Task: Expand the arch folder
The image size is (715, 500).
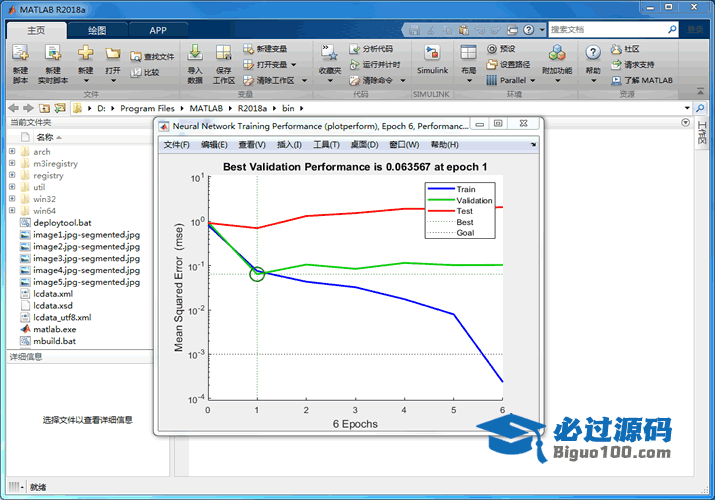Action: 12,151
